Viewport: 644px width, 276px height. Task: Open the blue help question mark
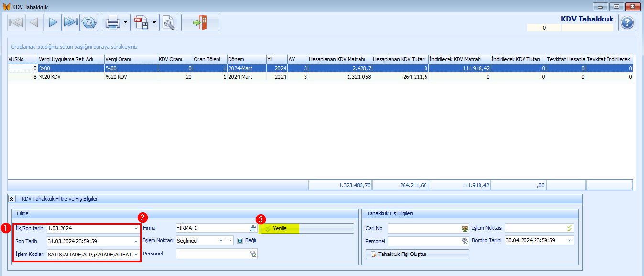627,22
